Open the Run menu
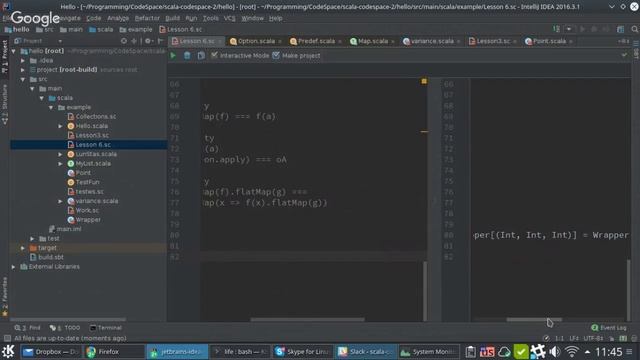This screenshot has height=360, width=640. click(191, 18)
